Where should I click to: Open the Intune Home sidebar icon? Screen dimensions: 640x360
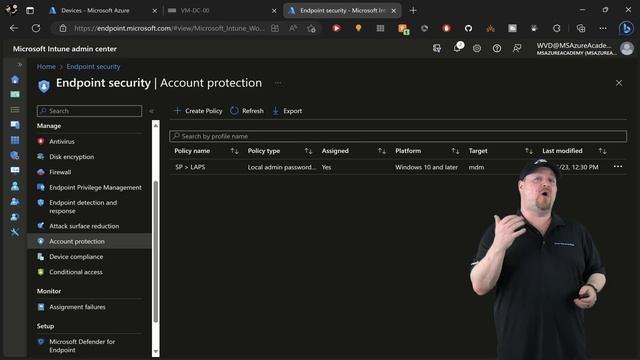[x=15, y=79]
